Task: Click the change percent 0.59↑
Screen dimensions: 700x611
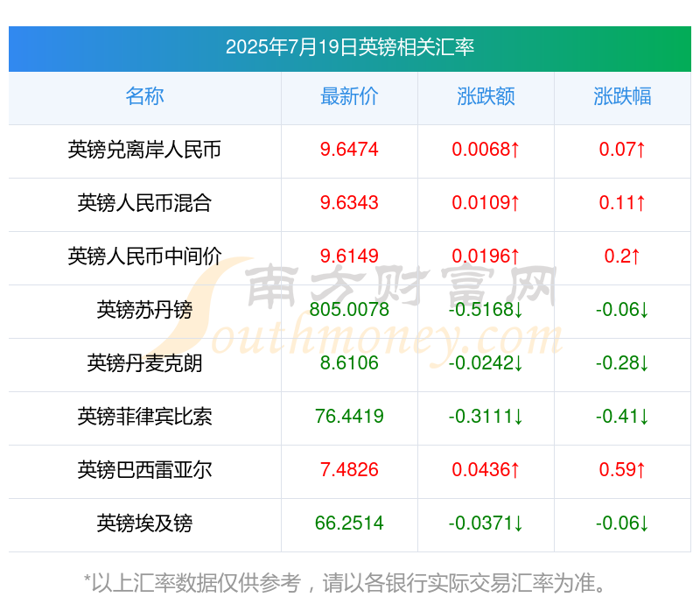Action: click(622, 470)
